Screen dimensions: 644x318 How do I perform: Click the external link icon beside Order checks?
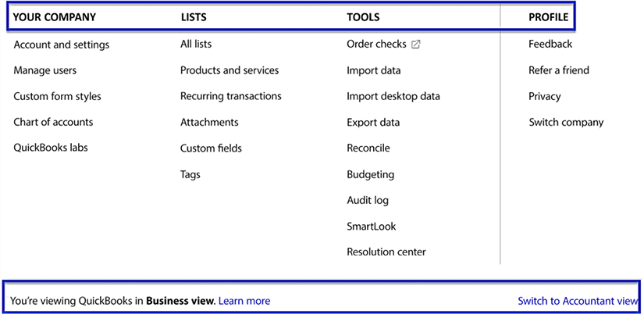coord(415,45)
